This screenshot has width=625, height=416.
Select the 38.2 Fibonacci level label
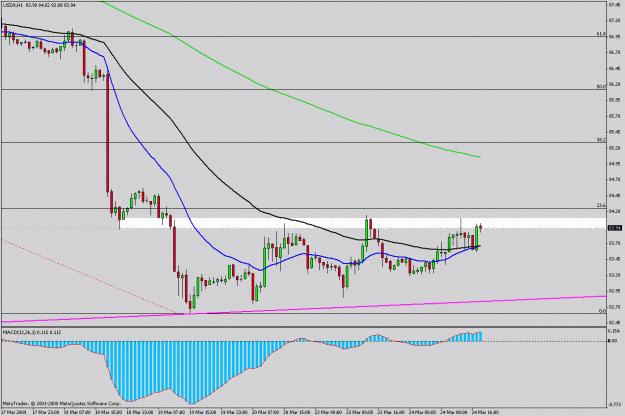pyautogui.click(x=601, y=139)
